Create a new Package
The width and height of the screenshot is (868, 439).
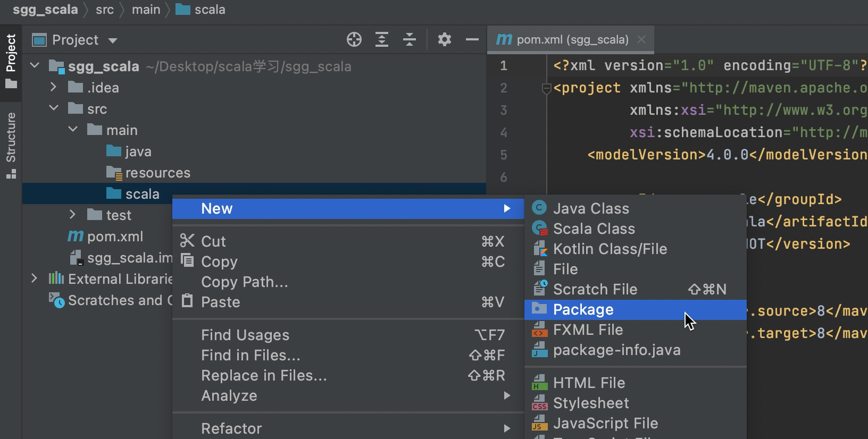[636, 309]
